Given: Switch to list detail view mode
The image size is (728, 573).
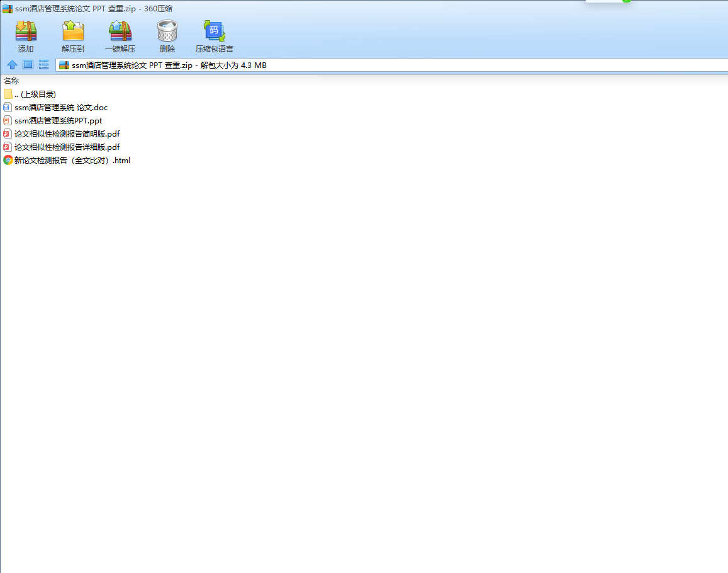Looking at the screenshot, I should click(43, 65).
